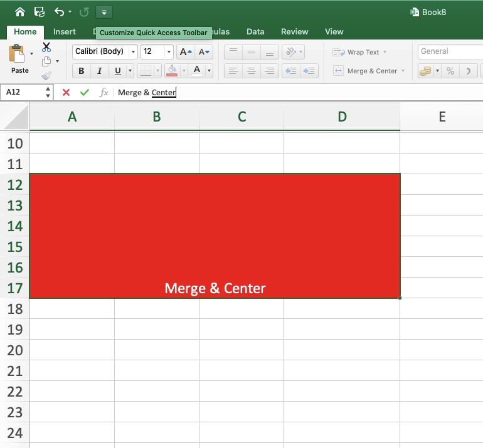Expand the Paste options arrow

tap(31, 54)
